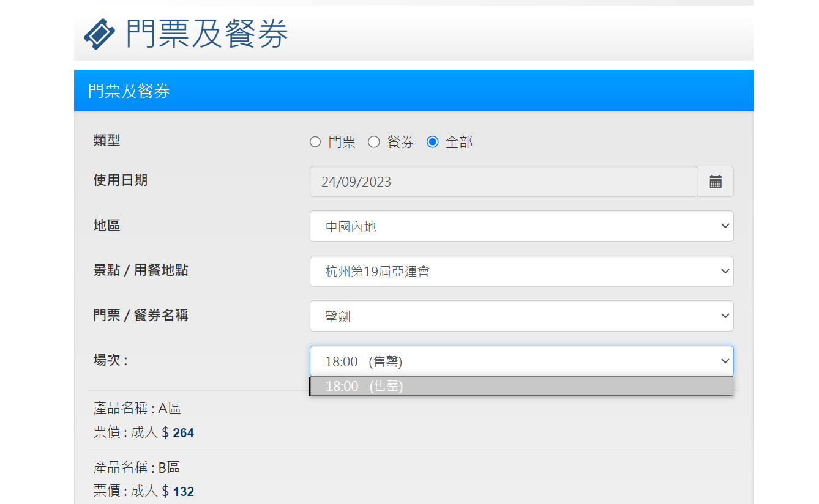The image size is (819, 504).
Task: Click the ticket icon beside the page title
Action: pos(99,34)
